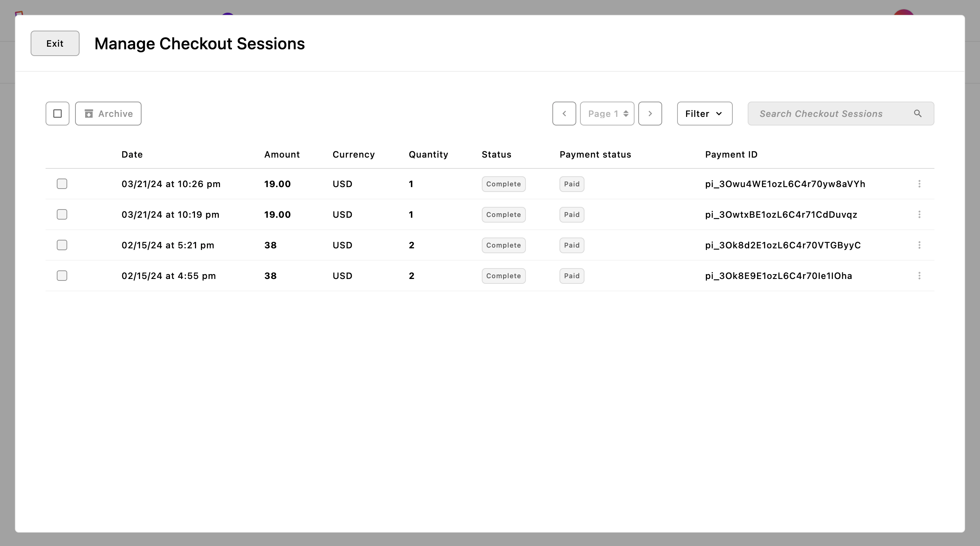Open options menu for the 10:19 pm session
The image size is (980, 546).
point(919,215)
